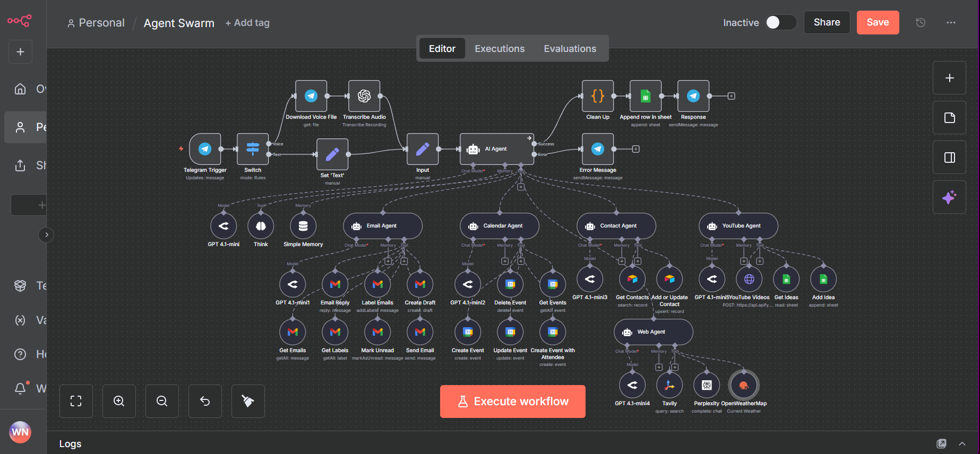Viewport: 980px width, 454px height.
Task: Open the Download Voice File node
Action: (311, 96)
